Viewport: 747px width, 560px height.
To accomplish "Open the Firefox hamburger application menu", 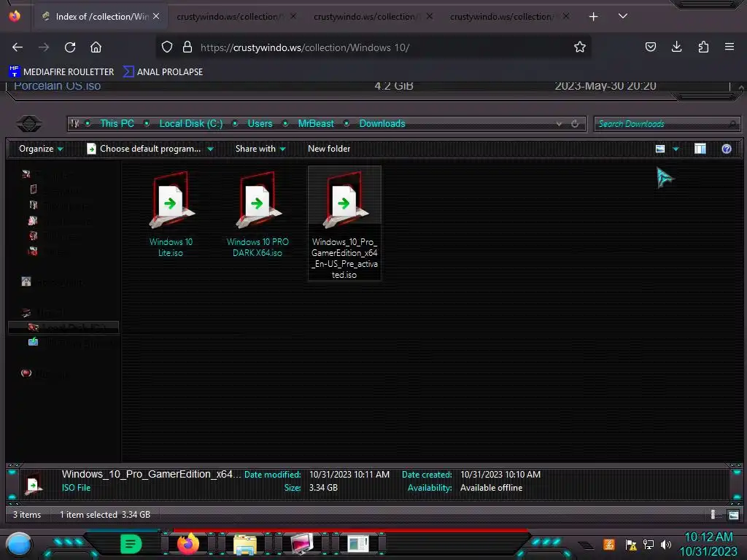I will click(729, 47).
